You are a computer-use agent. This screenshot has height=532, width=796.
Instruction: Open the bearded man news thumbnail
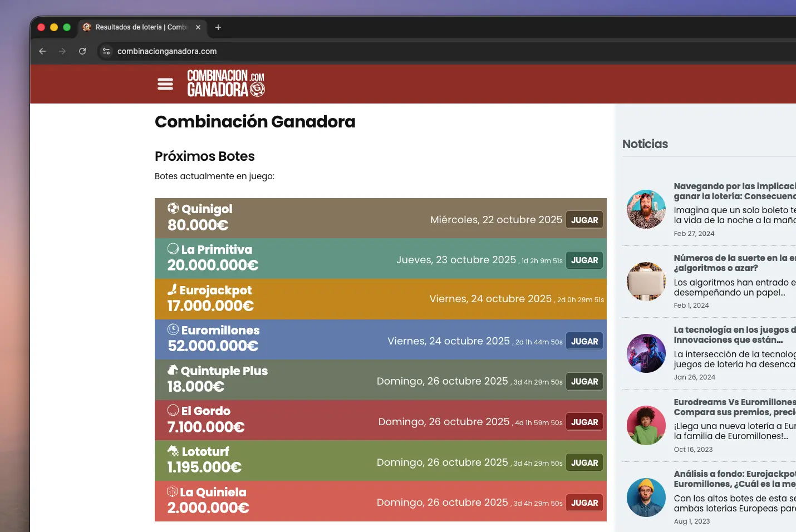[646, 209]
